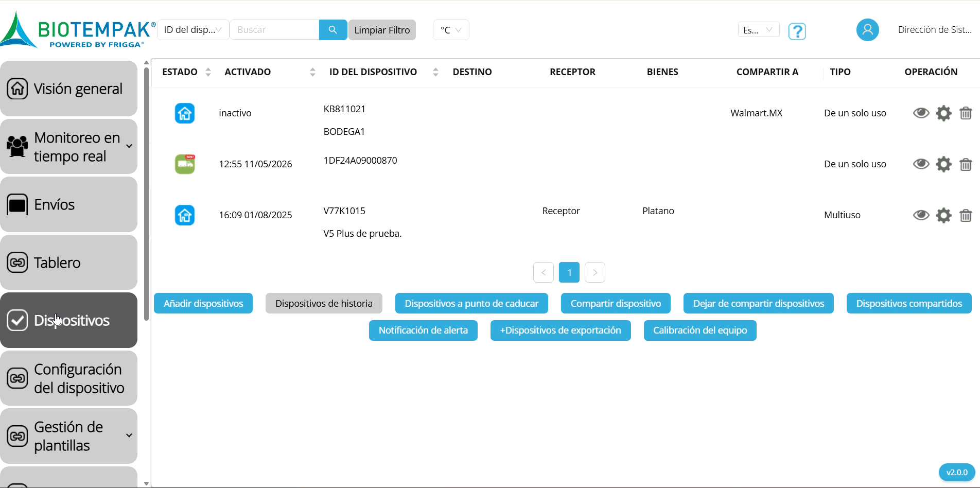Click Calibración del equipo button
This screenshot has height=488, width=980.
tap(700, 330)
